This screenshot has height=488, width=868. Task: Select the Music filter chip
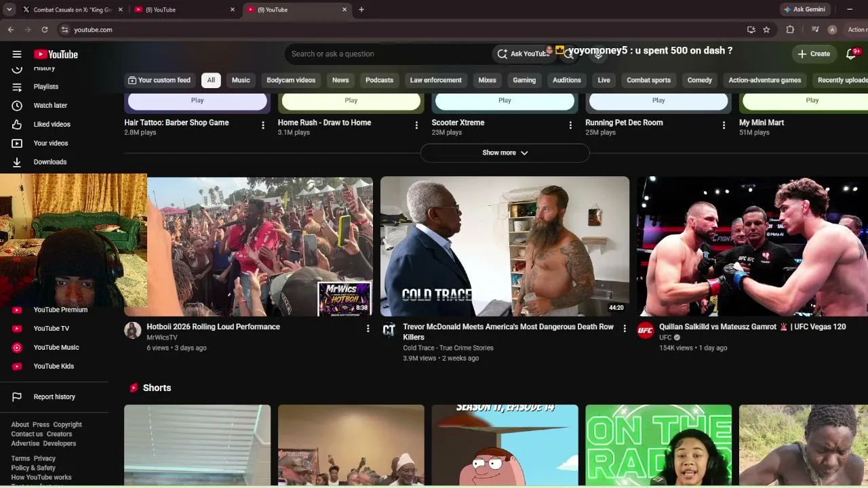(241, 80)
